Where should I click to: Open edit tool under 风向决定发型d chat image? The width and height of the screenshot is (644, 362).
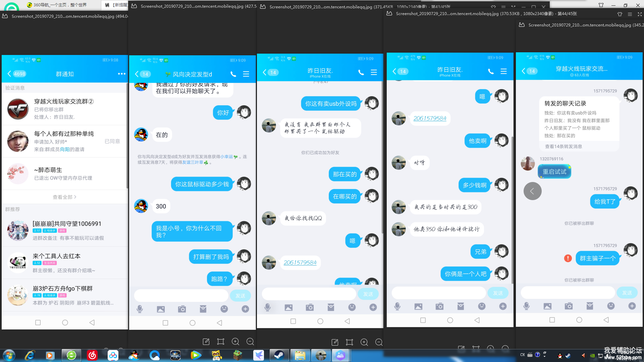(206, 342)
